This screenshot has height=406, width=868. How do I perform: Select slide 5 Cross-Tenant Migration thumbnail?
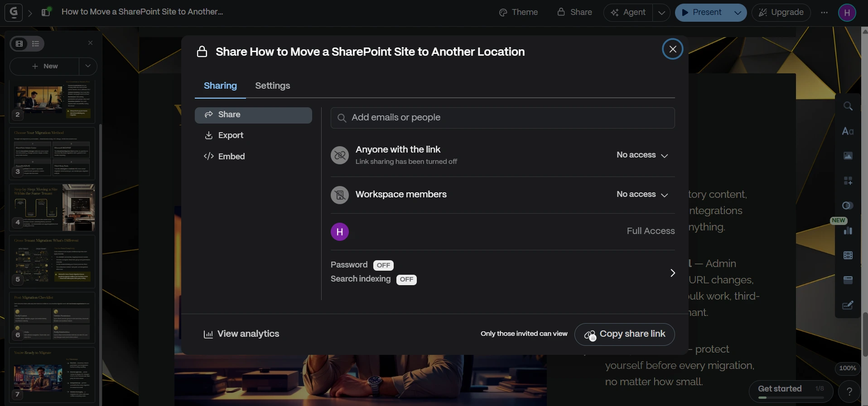[x=52, y=262]
